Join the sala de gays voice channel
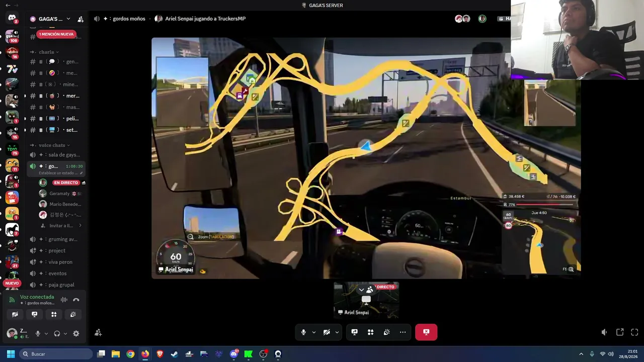This screenshot has width=644, height=362. point(56,155)
